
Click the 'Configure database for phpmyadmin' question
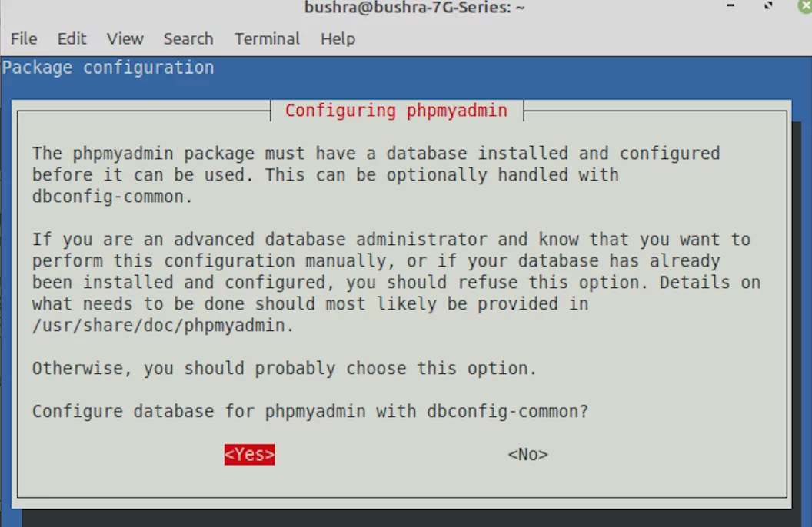tap(310, 412)
